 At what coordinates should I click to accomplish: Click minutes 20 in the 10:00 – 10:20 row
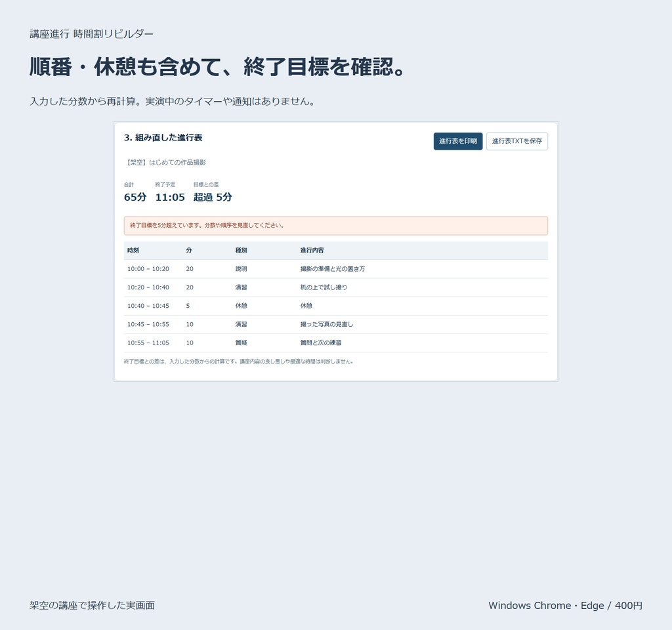pos(190,268)
